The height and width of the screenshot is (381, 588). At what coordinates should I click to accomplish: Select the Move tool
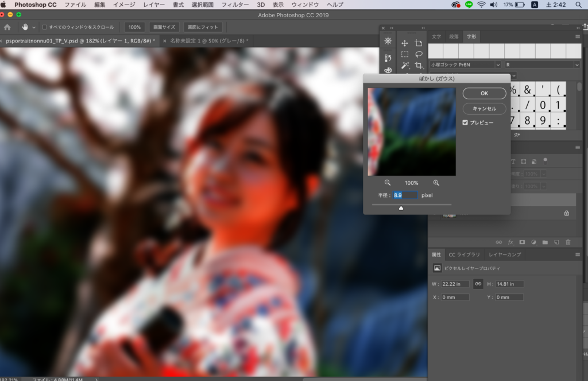point(404,43)
